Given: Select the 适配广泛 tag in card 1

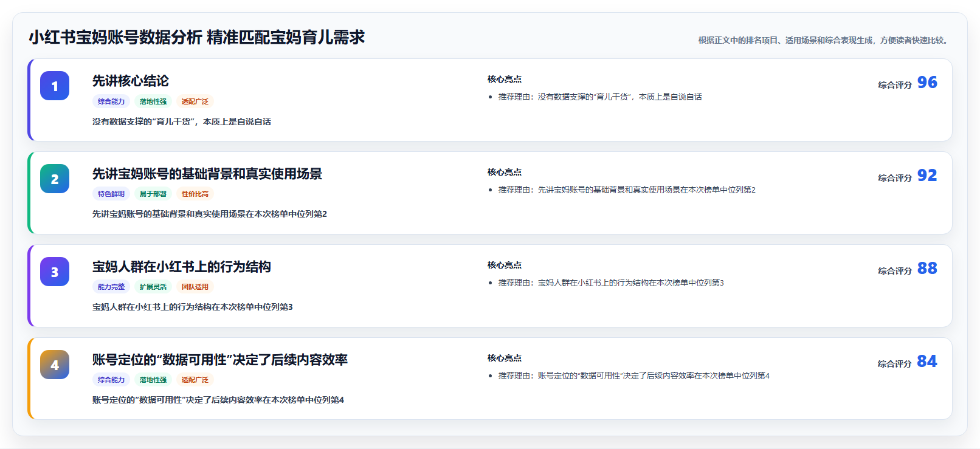Looking at the screenshot, I should (x=195, y=101).
